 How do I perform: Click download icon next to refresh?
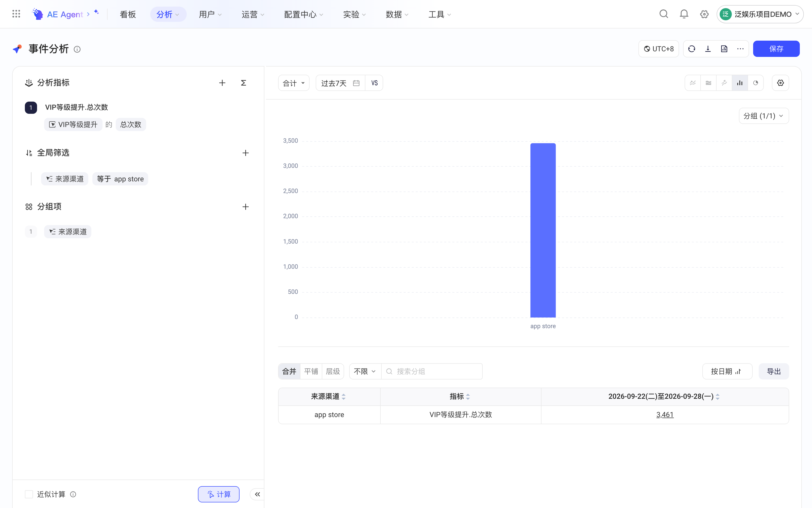point(708,49)
